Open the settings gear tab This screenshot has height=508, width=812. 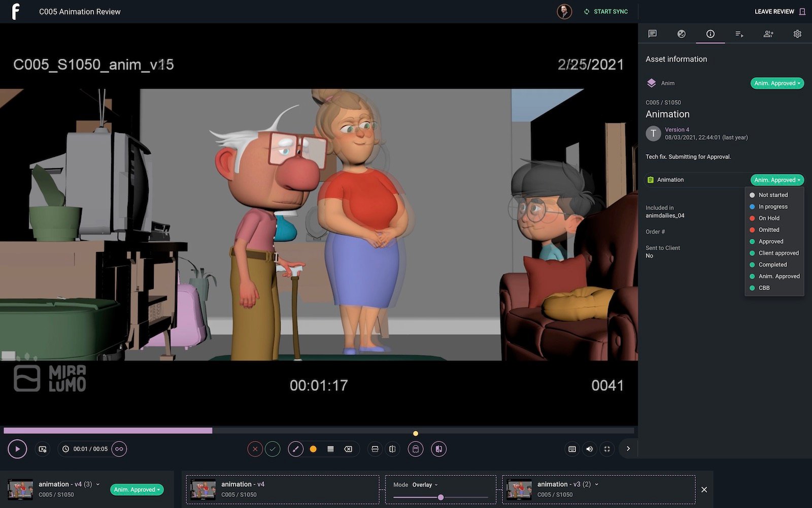click(797, 34)
